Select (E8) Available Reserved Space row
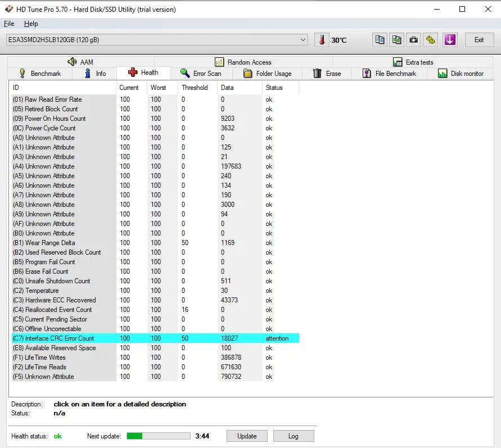 [155, 348]
